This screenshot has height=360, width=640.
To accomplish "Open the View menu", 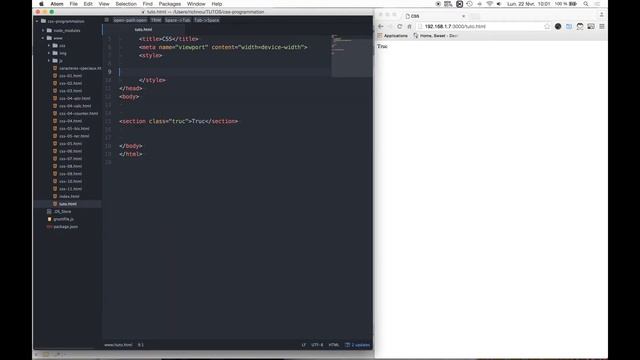I will pyautogui.click(x=104, y=4).
